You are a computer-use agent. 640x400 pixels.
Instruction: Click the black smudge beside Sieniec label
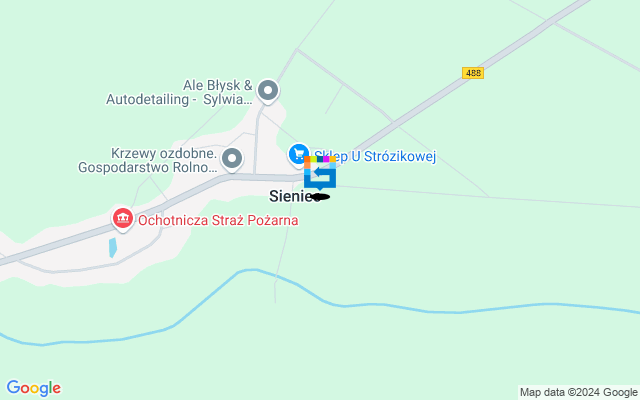tap(321, 197)
